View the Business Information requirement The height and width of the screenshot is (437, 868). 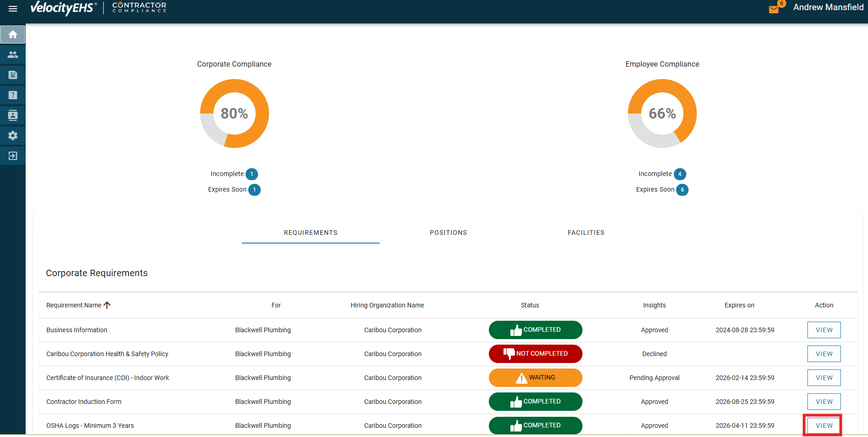coord(823,330)
